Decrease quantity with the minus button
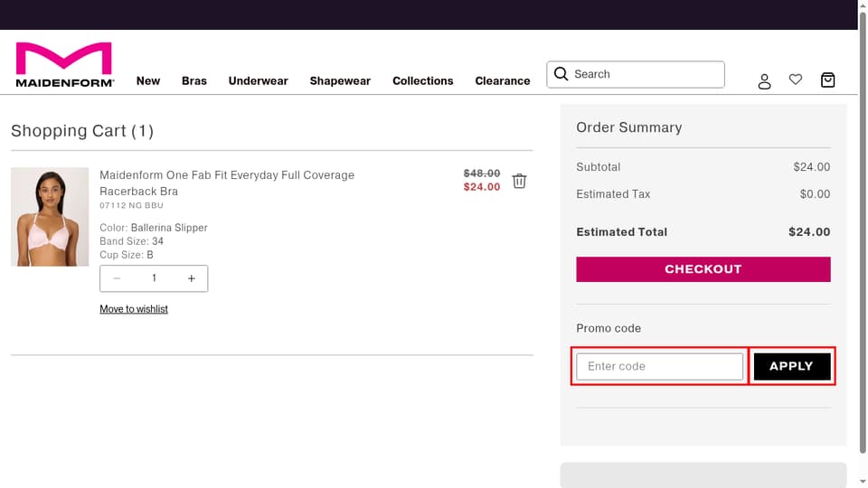This screenshot has height=488, width=868. pyautogui.click(x=117, y=278)
